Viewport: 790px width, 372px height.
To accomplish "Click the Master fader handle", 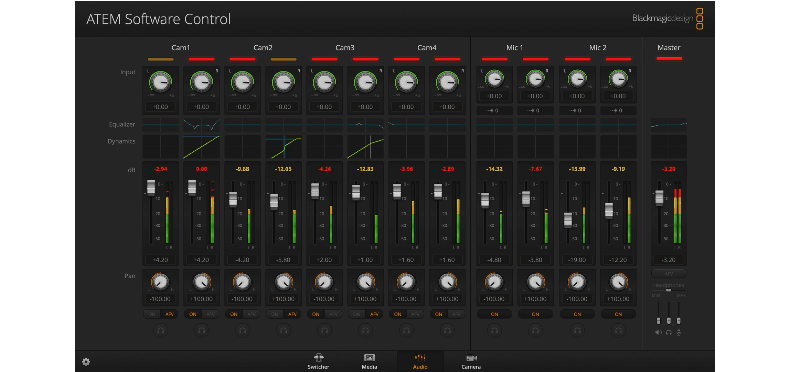I will click(659, 198).
